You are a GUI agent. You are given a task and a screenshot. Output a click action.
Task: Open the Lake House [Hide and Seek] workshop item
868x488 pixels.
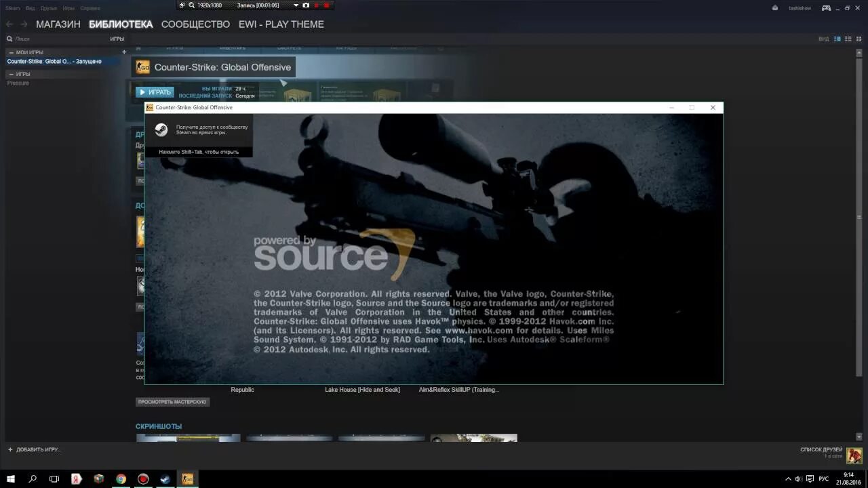[362, 390]
